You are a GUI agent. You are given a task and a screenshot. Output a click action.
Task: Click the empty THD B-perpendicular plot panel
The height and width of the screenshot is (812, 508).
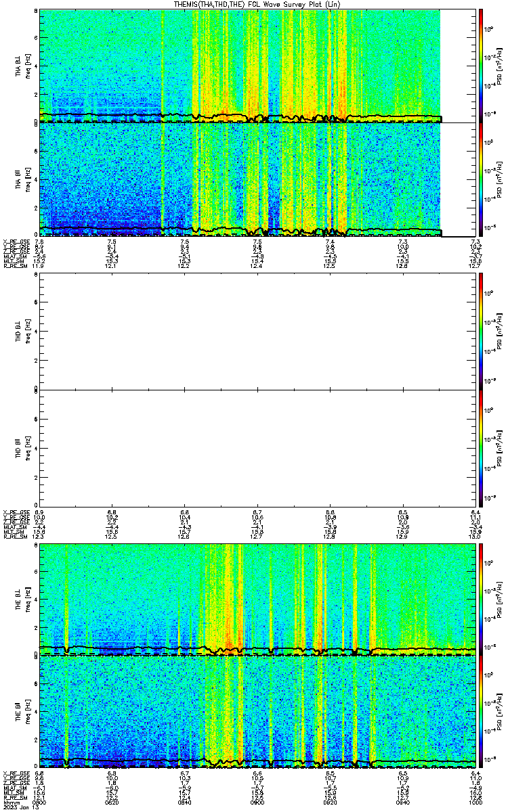click(257, 330)
